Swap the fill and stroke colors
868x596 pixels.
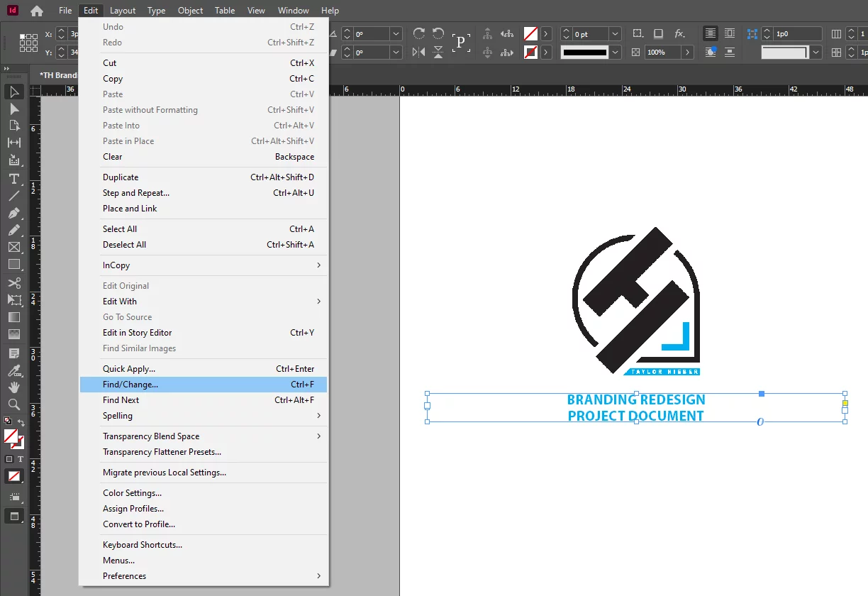[x=23, y=420]
